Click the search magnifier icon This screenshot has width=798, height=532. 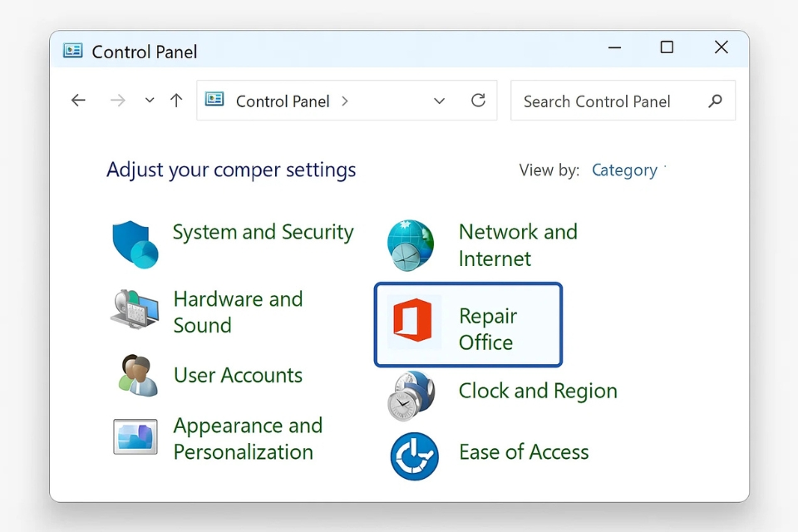pyautogui.click(x=715, y=101)
